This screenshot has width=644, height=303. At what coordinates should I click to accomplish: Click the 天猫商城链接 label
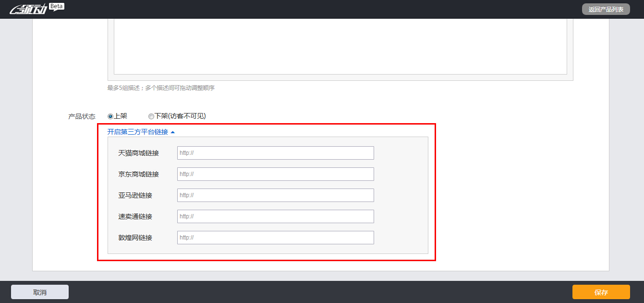coord(138,153)
